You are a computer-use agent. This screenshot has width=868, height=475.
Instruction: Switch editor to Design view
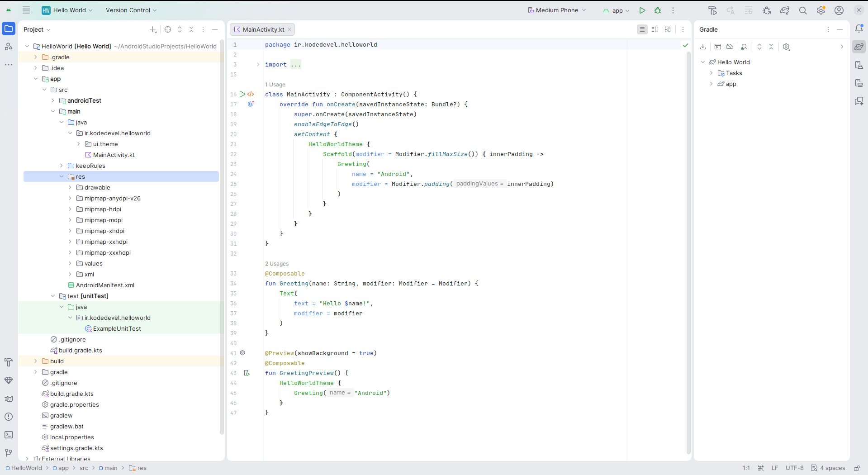coord(668,29)
